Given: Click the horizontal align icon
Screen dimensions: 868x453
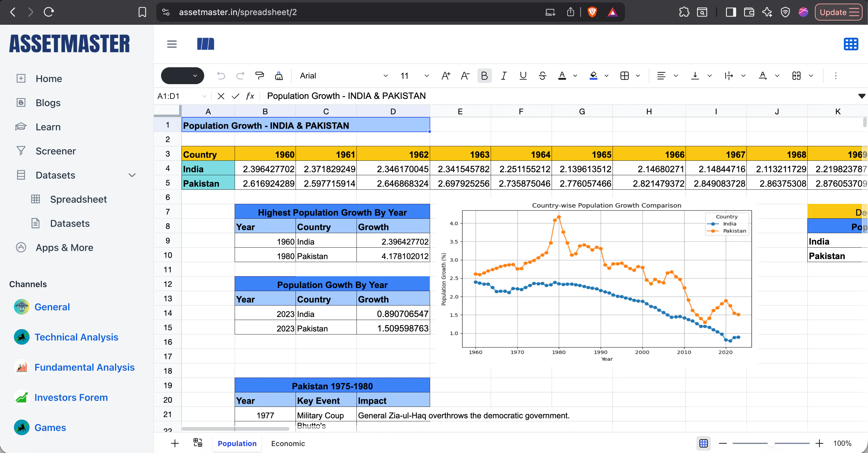Looking at the screenshot, I should click(661, 76).
